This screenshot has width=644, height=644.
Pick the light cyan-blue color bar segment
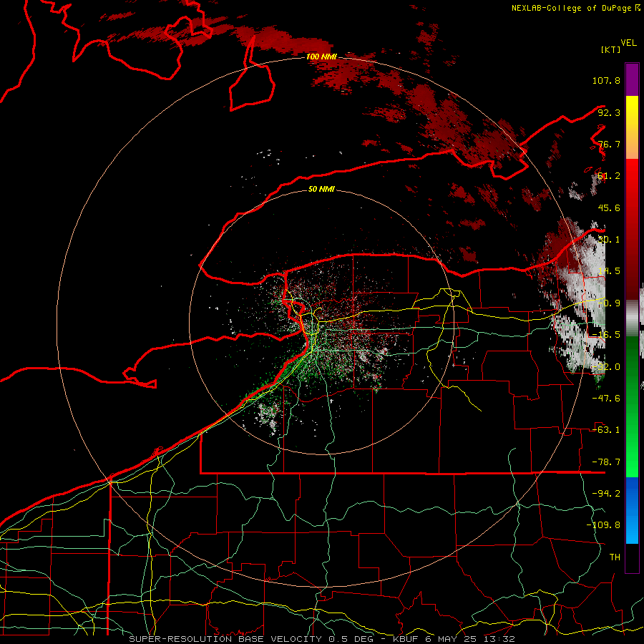(x=632, y=532)
